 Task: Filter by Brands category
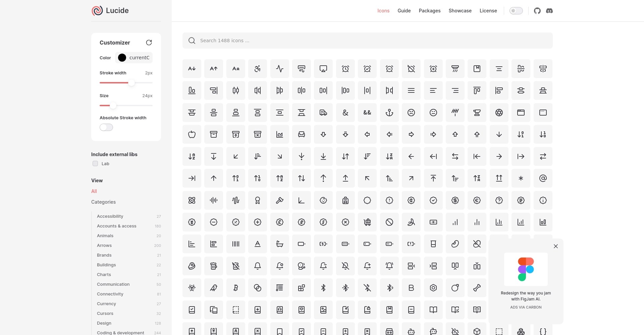tap(129, 255)
